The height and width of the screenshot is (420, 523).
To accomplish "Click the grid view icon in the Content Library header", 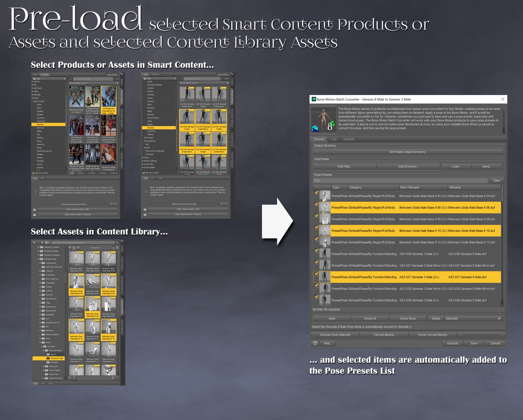I will 114,248.
